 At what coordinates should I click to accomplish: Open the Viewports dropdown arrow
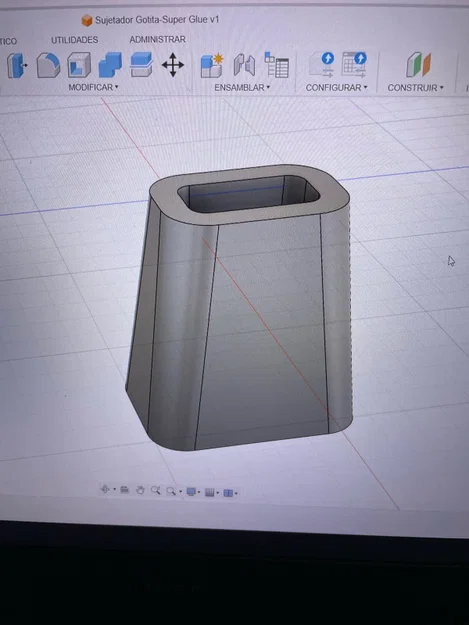point(236,493)
